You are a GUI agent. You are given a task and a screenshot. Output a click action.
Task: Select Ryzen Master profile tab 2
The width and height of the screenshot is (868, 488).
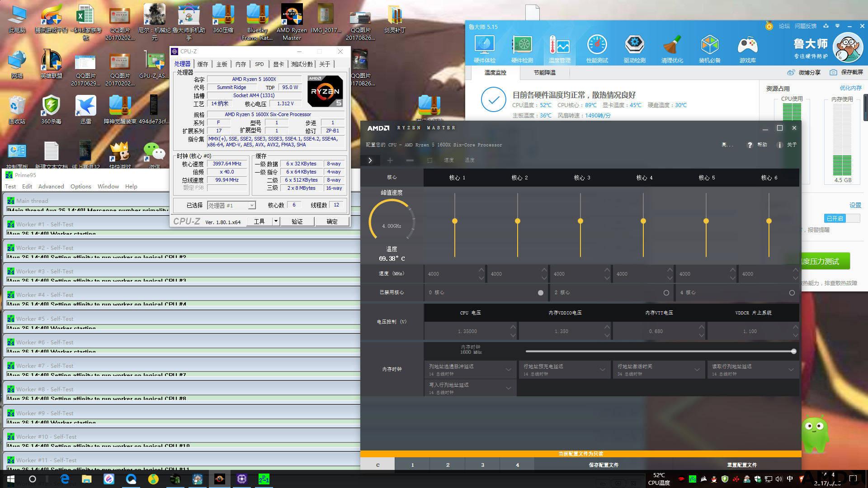point(448,465)
